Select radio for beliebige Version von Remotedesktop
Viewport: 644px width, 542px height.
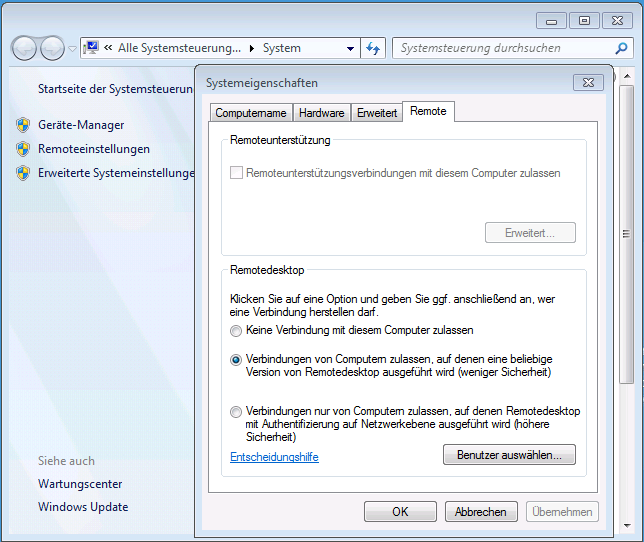coord(236,359)
